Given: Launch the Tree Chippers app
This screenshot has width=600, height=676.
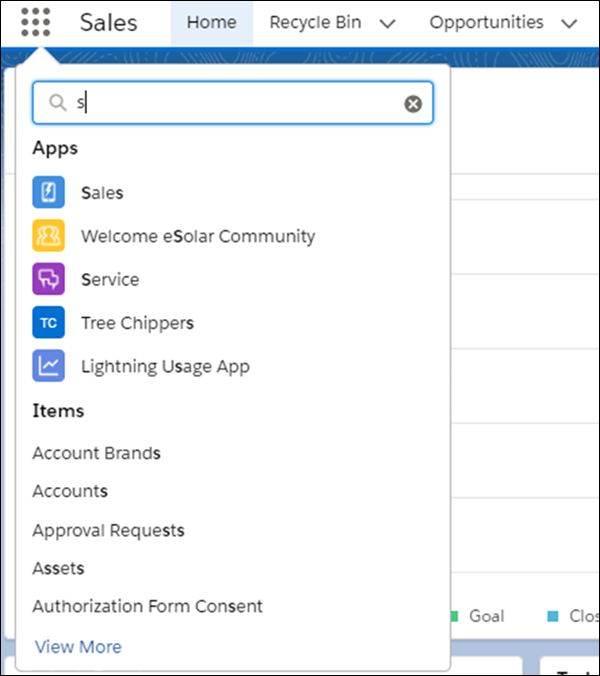Looking at the screenshot, I should point(138,323).
